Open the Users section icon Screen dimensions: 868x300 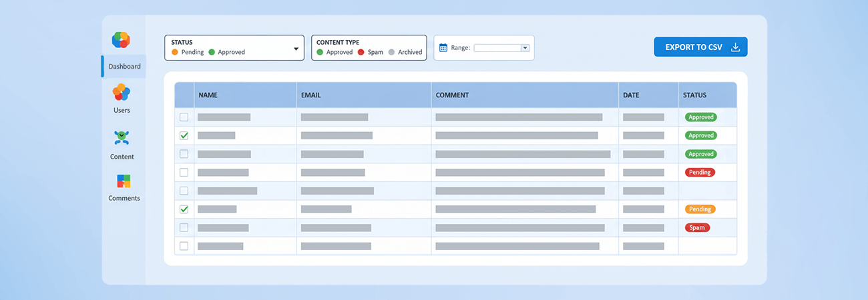[121, 92]
